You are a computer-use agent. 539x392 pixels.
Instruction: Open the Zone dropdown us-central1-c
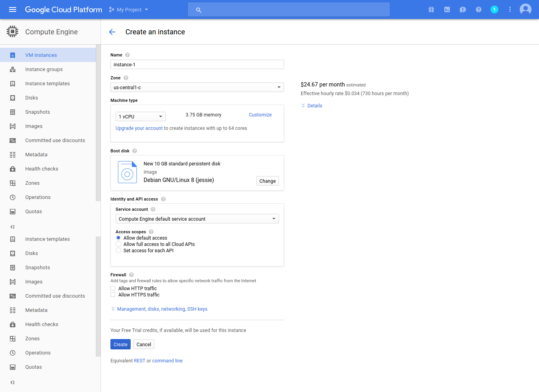197,87
